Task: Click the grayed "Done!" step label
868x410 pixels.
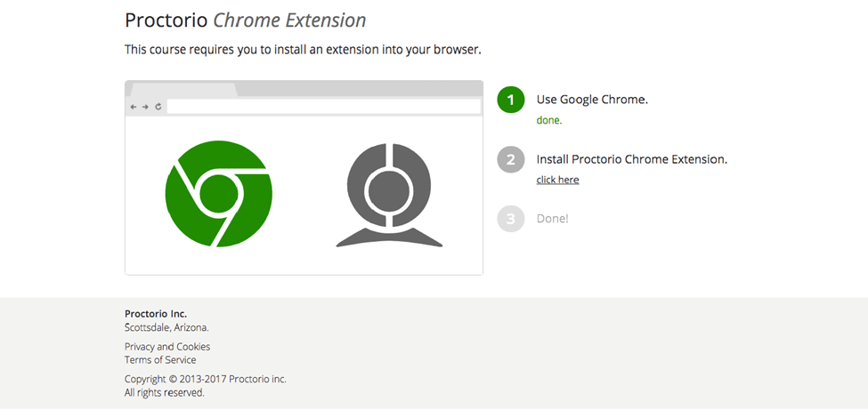Action: (x=552, y=219)
